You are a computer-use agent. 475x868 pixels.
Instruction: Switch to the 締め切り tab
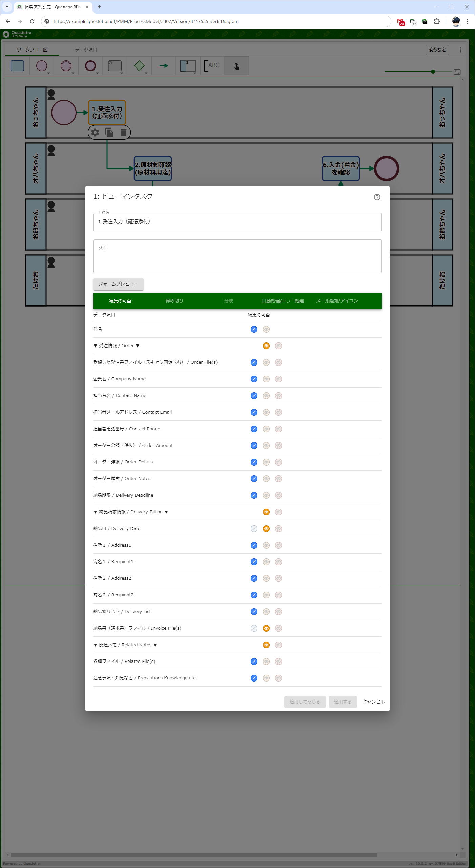[x=174, y=301]
